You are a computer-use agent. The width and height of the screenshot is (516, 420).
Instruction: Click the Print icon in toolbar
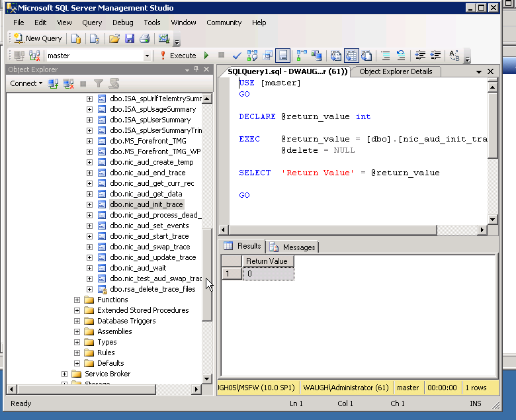[x=144, y=38]
